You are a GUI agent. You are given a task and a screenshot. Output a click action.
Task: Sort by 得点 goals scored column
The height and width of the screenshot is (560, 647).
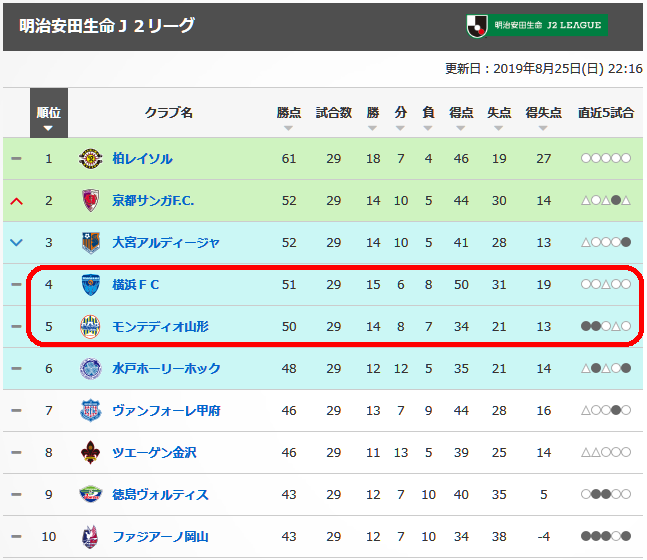coord(461,118)
